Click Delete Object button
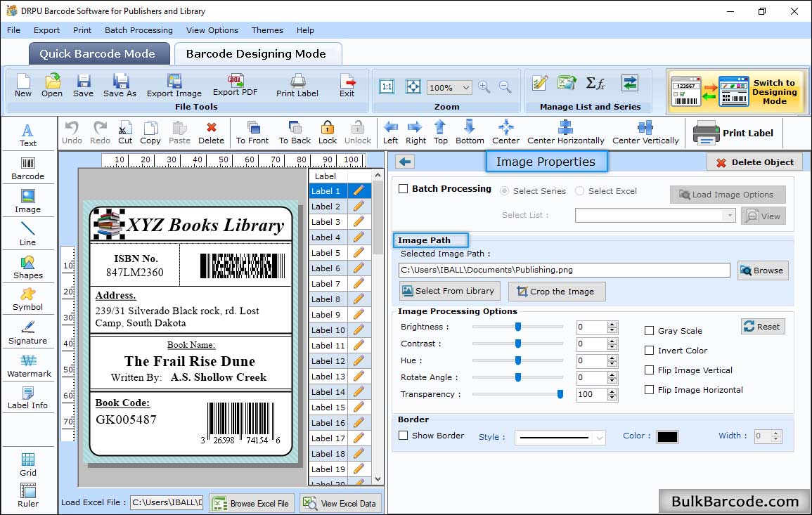The height and width of the screenshot is (515, 812). (x=754, y=162)
